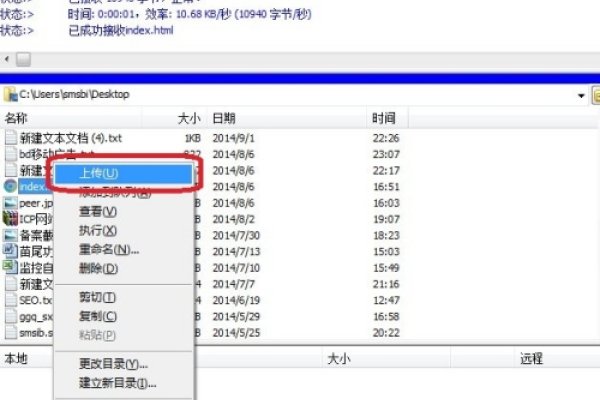Click the folder icon before the Desktop path
Screen dimensions: 600x400
pos(11,94)
